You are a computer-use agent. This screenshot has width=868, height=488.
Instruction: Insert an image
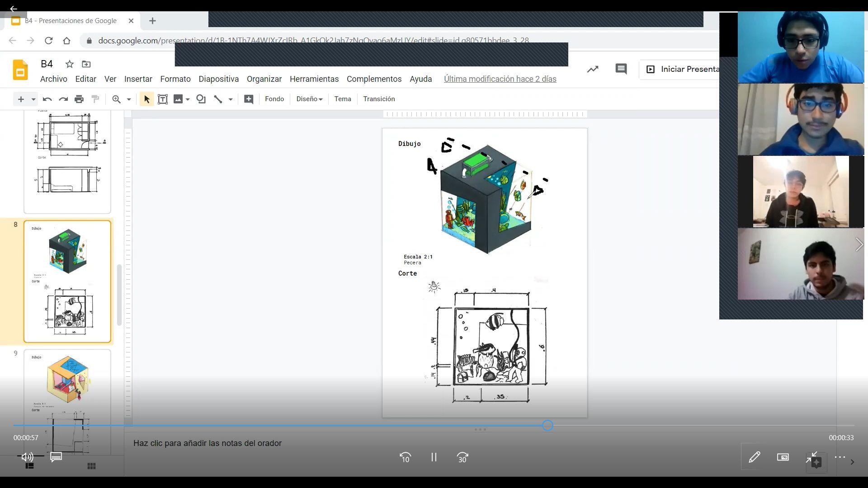click(x=178, y=99)
